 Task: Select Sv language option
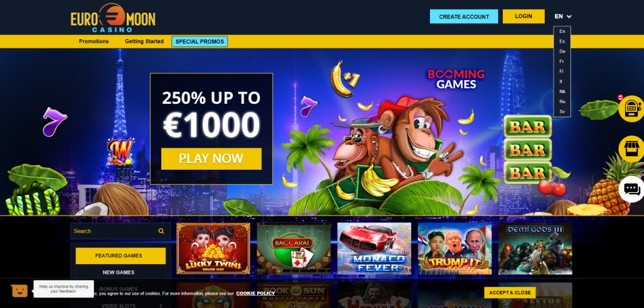tap(562, 112)
